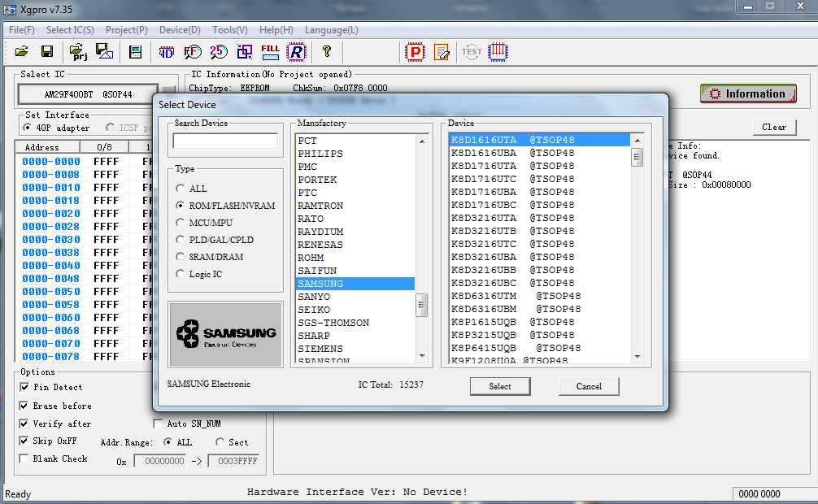Toggle the Verify after checkbox
Viewport: 818px width, 504px height.
(24, 424)
